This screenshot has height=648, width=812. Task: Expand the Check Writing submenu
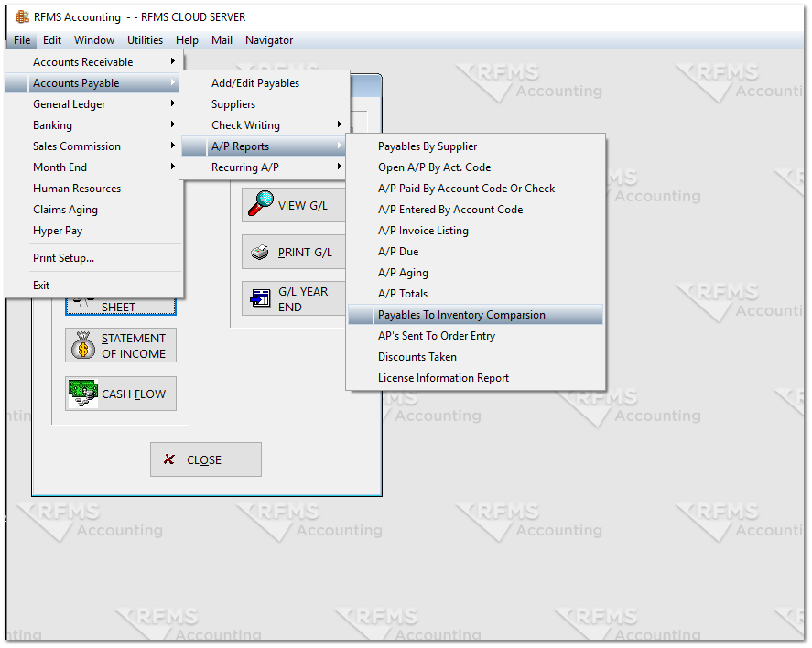point(265,125)
